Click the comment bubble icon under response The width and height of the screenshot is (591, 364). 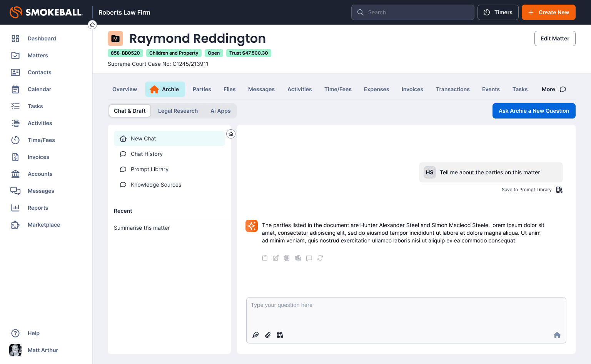pyautogui.click(x=309, y=258)
